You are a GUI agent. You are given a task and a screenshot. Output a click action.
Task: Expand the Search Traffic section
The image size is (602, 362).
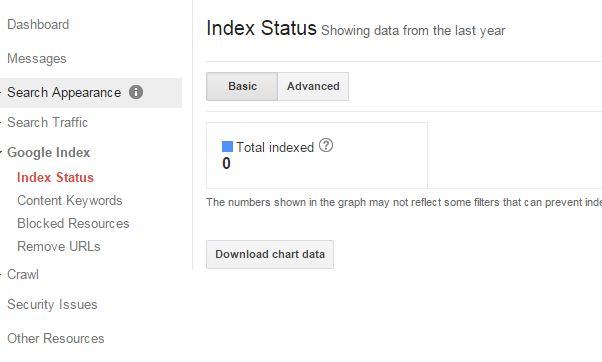(47, 122)
